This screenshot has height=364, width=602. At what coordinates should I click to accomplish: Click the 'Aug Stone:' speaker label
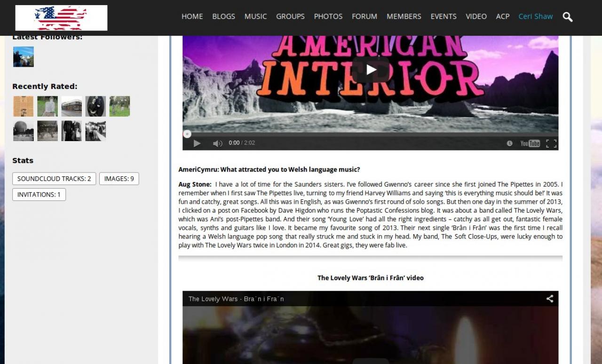tap(195, 184)
